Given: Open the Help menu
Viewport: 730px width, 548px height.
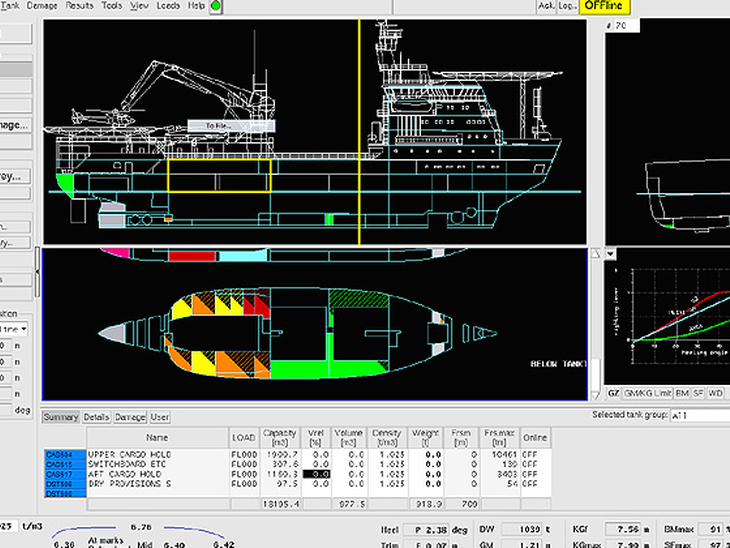Looking at the screenshot, I should click(196, 6).
